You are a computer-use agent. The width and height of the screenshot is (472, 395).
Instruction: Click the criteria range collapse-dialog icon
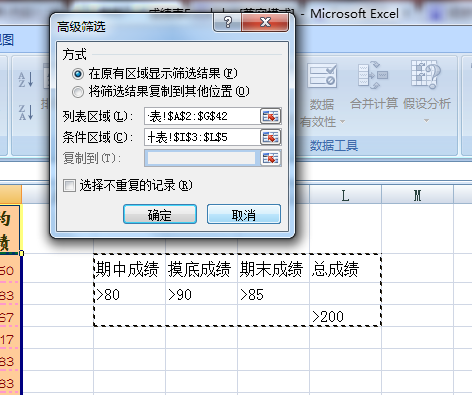click(x=270, y=137)
